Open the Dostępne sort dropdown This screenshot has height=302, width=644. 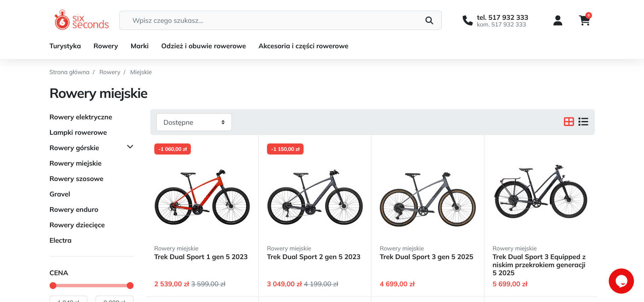pyautogui.click(x=194, y=122)
